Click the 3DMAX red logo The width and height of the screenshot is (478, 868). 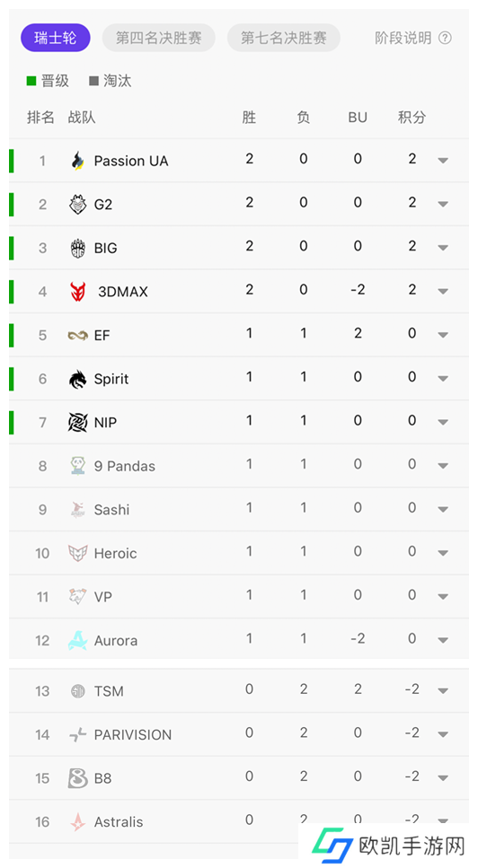click(x=78, y=291)
